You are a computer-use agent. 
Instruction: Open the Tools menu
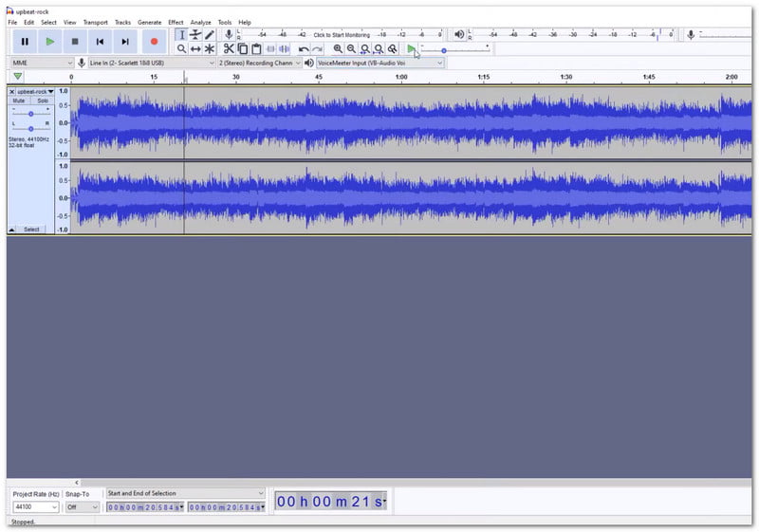coord(225,22)
